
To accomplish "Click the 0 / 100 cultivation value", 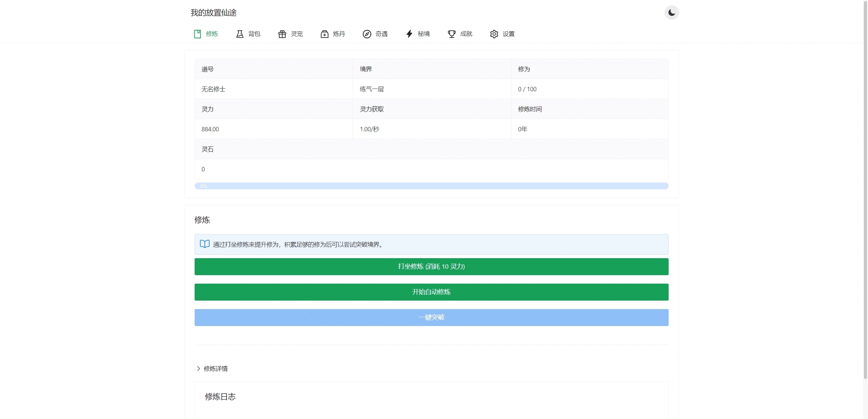I will [527, 89].
